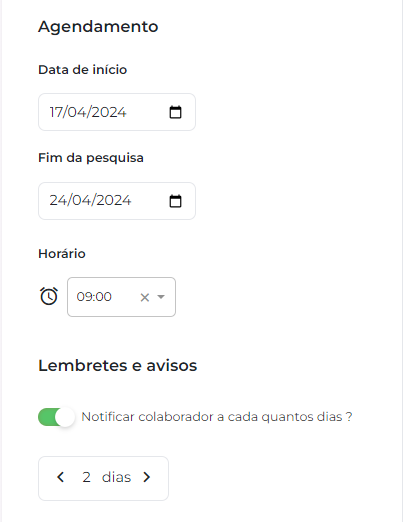Toggle the Notificar colaborador switch off

pos(56,417)
